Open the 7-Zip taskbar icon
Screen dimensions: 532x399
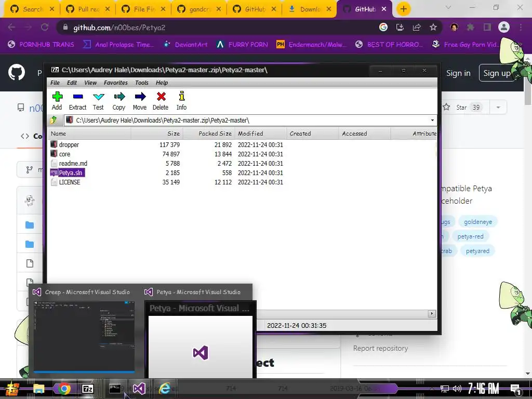point(88,389)
